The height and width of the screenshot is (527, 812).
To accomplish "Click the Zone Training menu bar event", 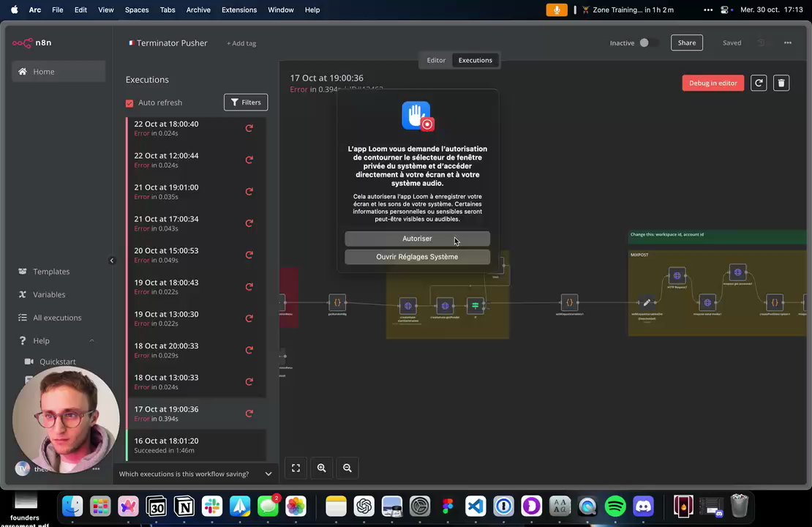I will tap(628, 10).
